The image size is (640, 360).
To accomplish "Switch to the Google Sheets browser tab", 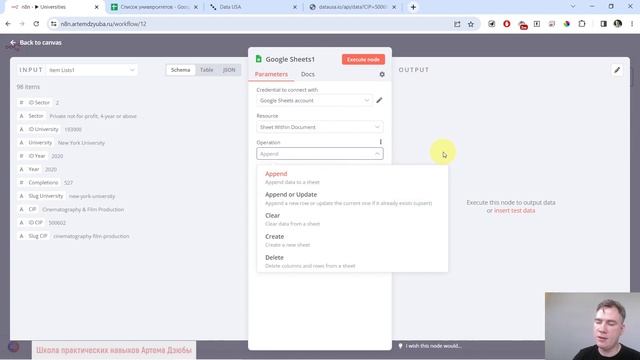I will [x=155, y=7].
